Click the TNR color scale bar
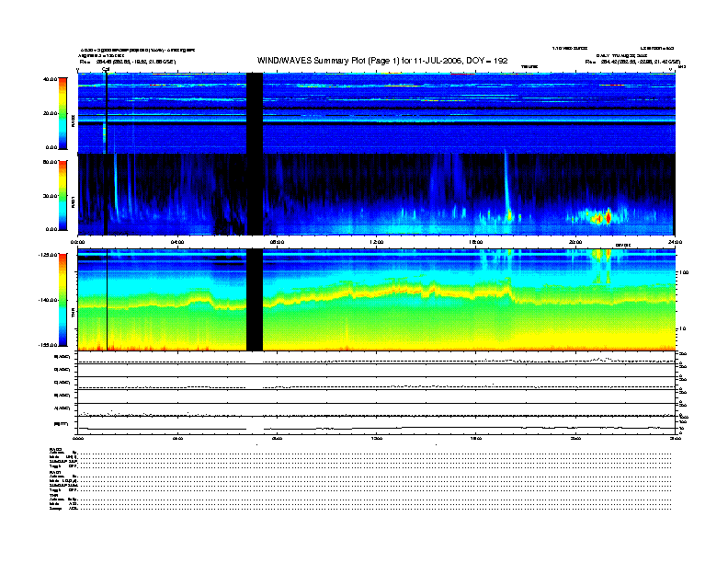Viewport: 728px width, 563px height. click(63, 300)
